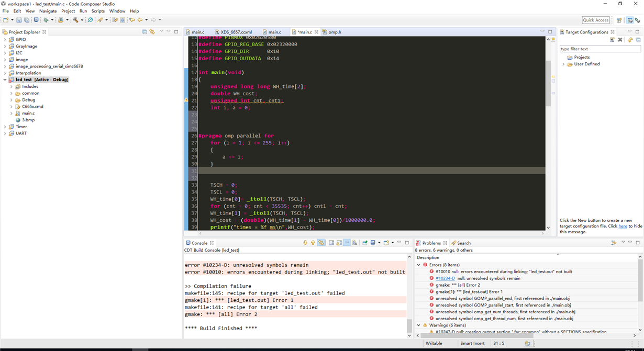
Task: Switch to the omp.h editor tab
Action: tap(334, 32)
